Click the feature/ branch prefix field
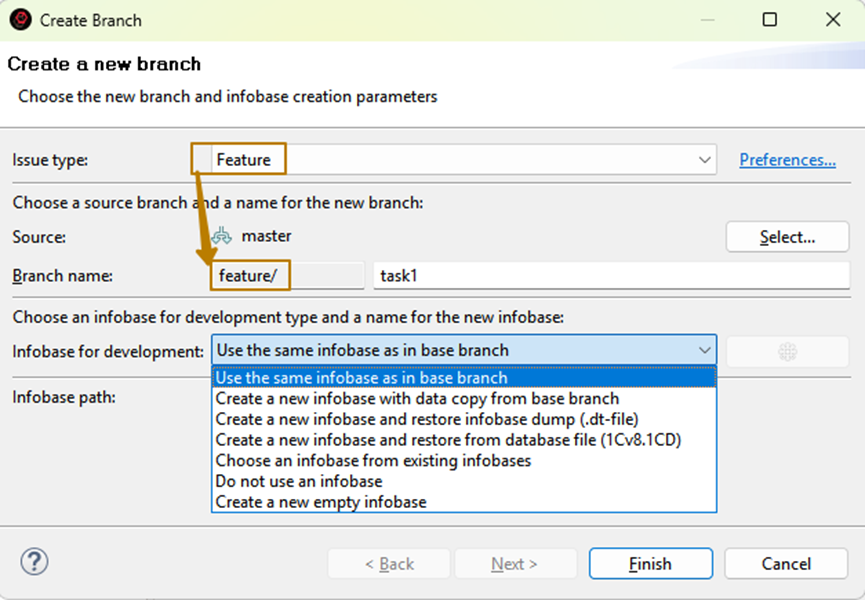The width and height of the screenshot is (865, 600). (x=287, y=276)
